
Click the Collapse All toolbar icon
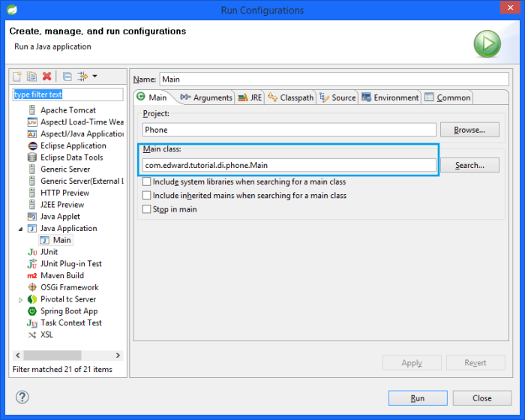pyautogui.click(x=67, y=76)
